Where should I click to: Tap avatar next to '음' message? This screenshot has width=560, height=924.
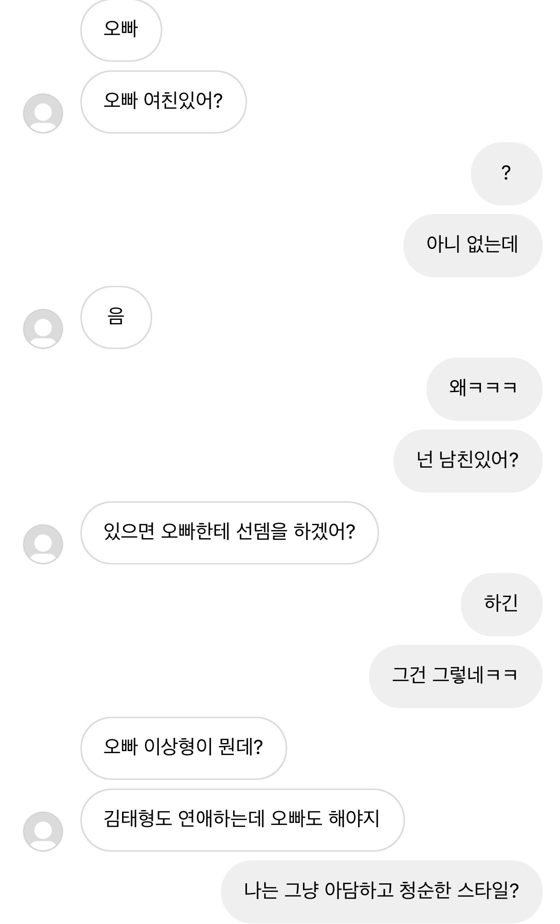click(43, 329)
